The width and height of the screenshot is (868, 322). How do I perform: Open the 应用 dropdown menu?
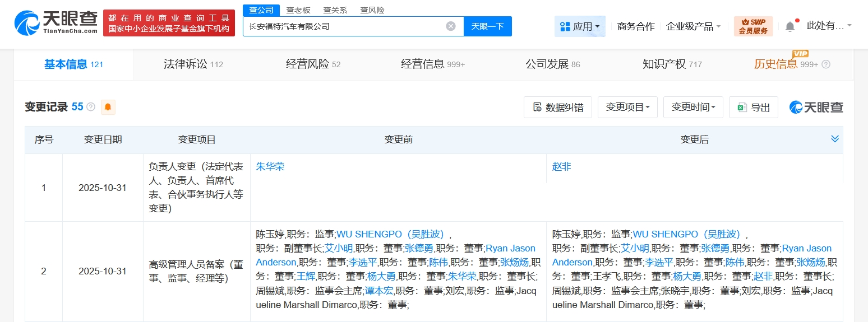tap(580, 26)
